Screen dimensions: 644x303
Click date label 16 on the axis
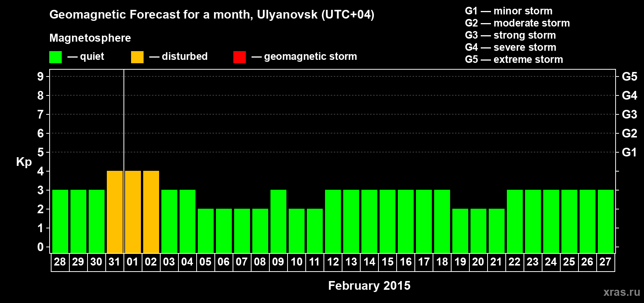pos(406,262)
